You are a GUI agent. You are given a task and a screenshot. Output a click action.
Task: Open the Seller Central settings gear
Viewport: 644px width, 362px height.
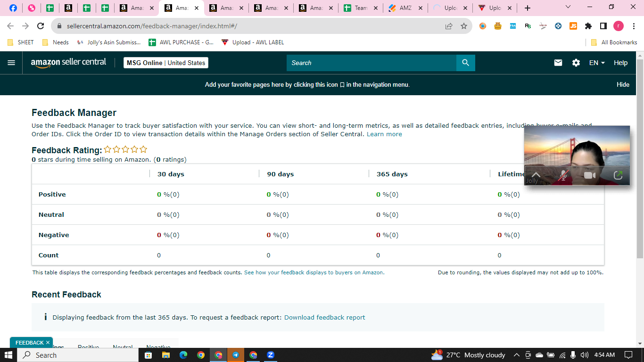click(x=576, y=63)
